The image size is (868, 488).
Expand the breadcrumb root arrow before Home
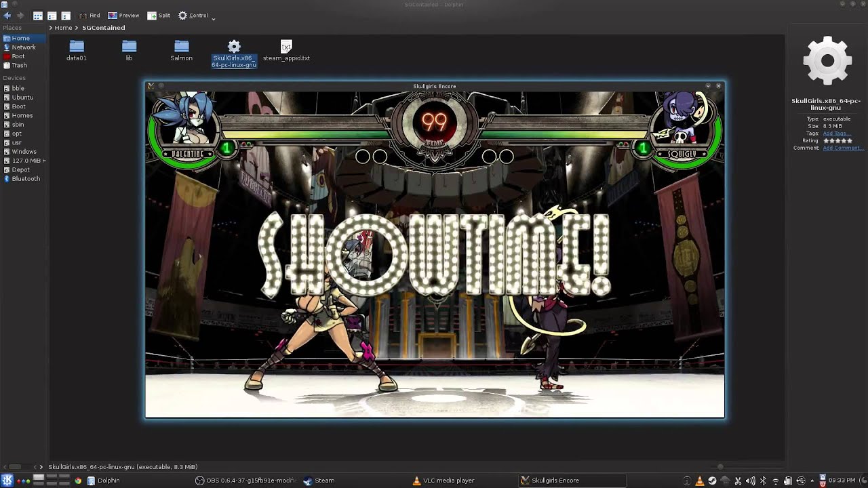(x=51, y=28)
